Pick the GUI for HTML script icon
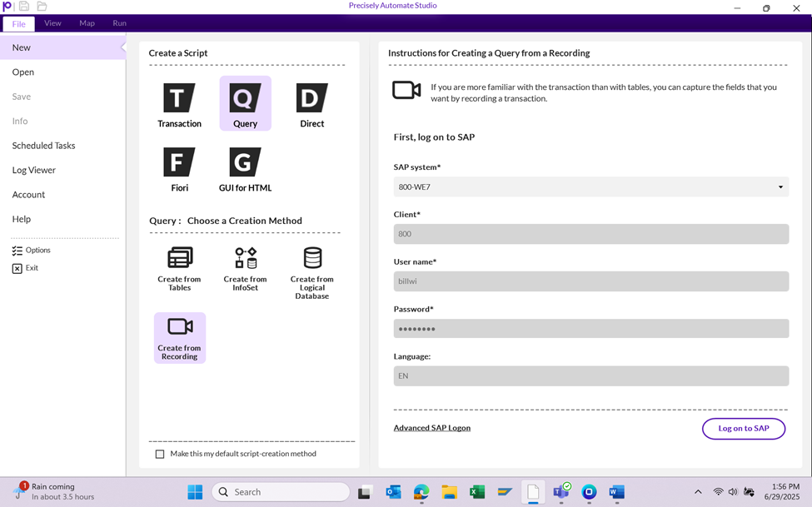Image resolution: width=812 pixels, height=507 pixels. (x=245, y=163)
